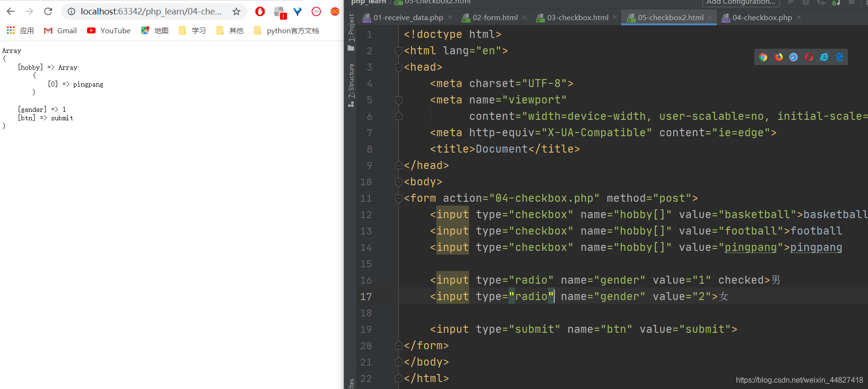Screen dimensions: 868x389
Task: Click the underlined value "pingpang" on line 14
Action: [751, 248]
